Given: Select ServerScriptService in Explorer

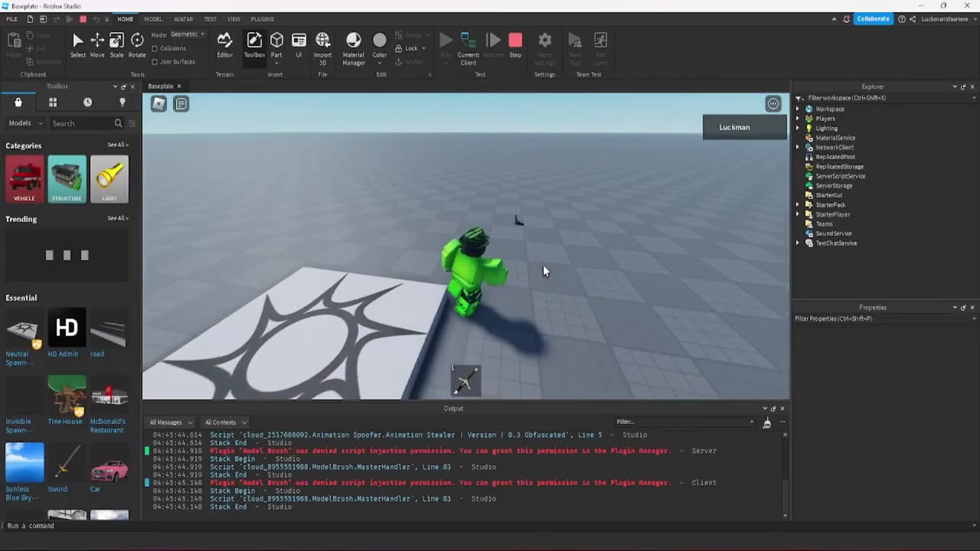Looking at the screenshot, I should pos(840,176).
